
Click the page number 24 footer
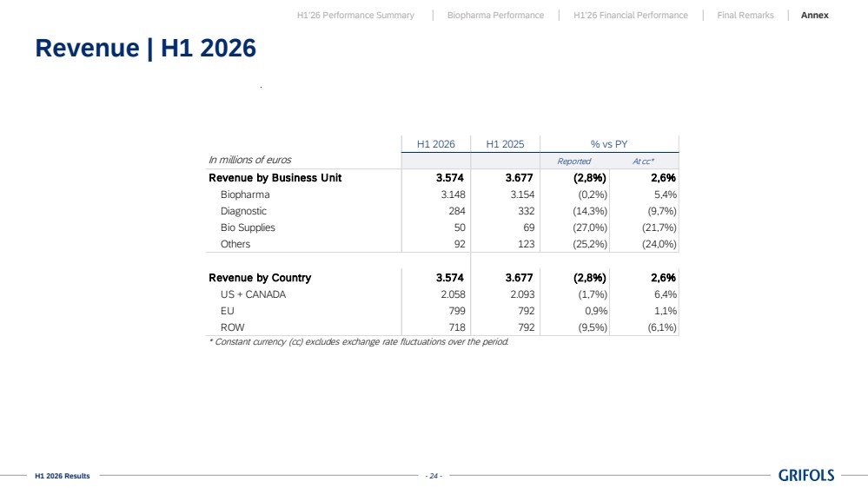coord(434,476)
